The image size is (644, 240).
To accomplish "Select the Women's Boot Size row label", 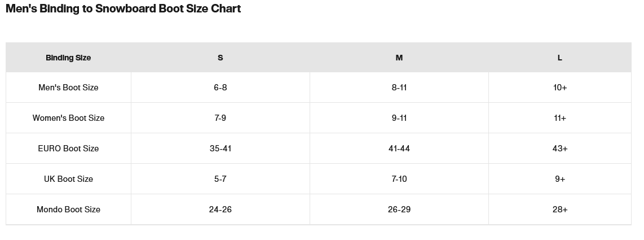I will coord(68,118).
